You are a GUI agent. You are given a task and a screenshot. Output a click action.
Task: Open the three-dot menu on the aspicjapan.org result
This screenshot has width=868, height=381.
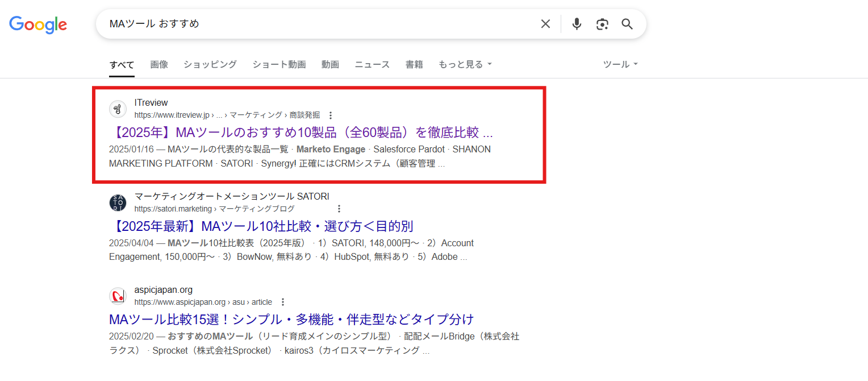point(282,302)
